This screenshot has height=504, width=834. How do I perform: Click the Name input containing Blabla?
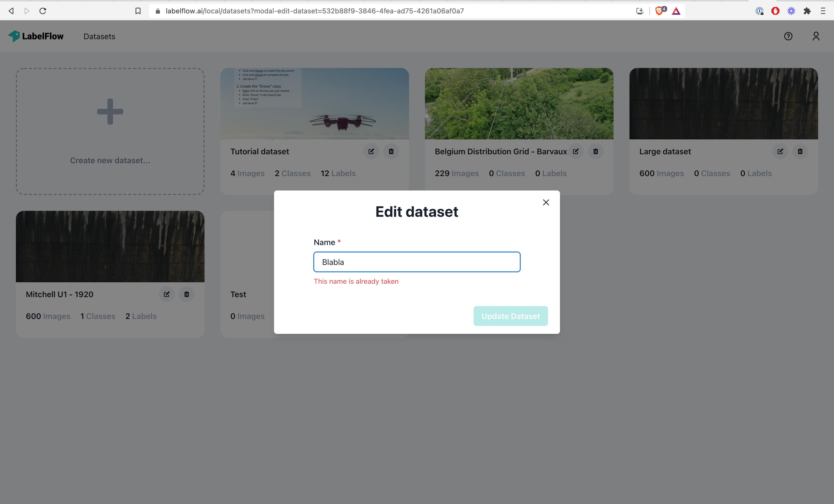click(x=417, y=262)
